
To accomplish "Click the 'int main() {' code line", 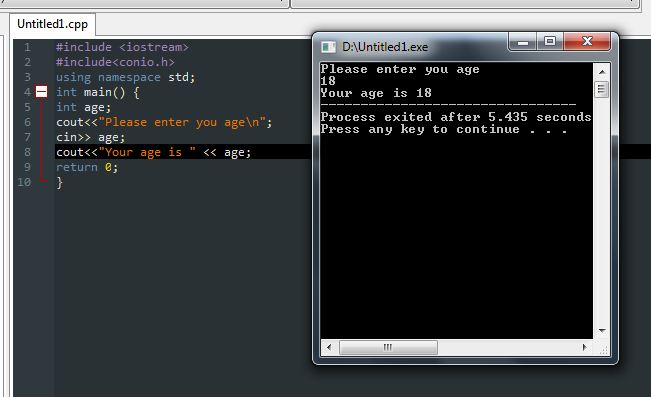I will 98,92.
